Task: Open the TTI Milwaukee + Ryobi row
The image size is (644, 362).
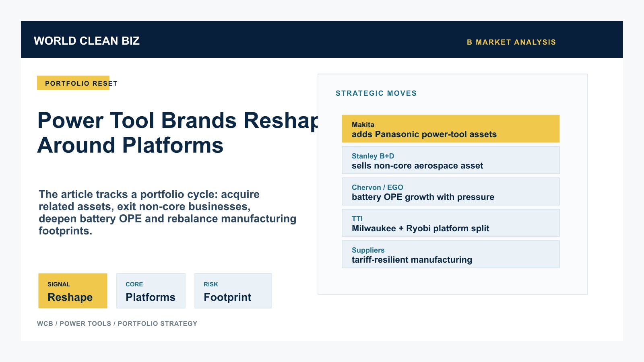Action: click(451, 223)
